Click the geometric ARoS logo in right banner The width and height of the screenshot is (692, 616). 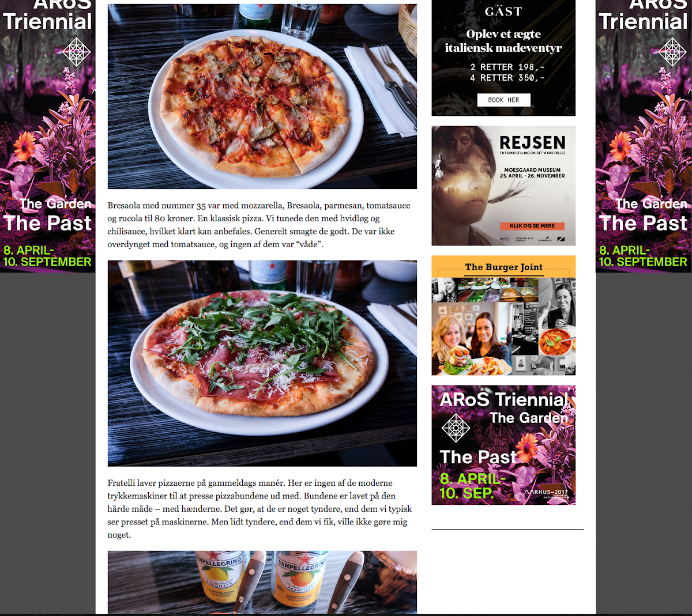tap(672, 52)
